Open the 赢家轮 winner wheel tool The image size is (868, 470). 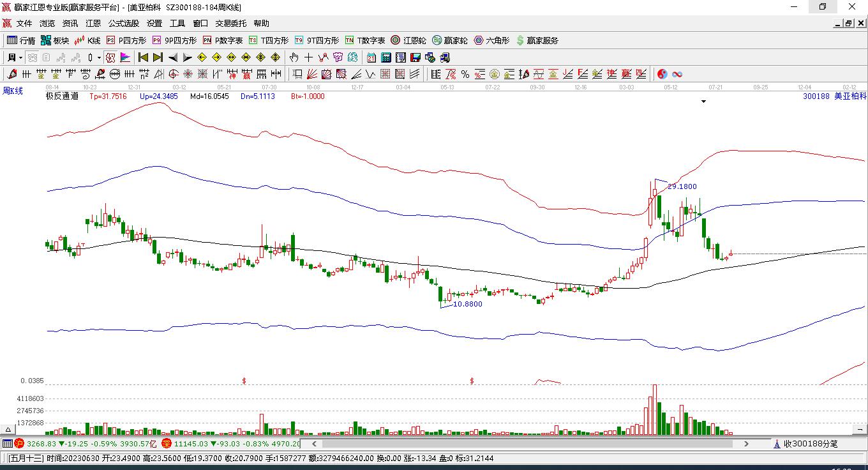450,40
